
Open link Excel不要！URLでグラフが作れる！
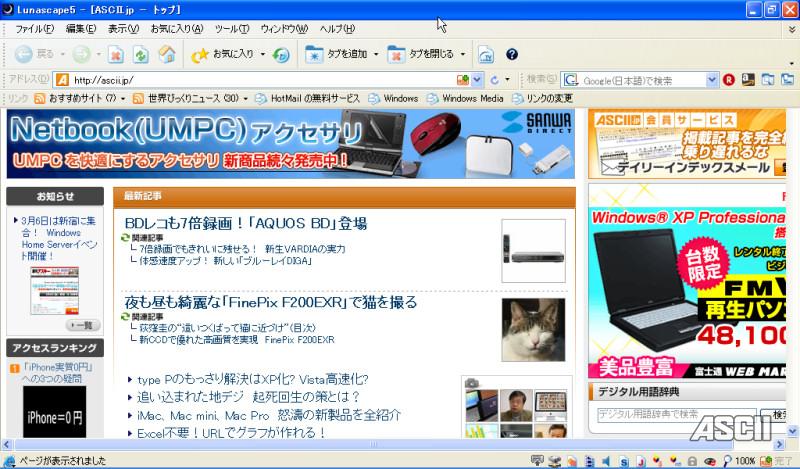[231, 433]
